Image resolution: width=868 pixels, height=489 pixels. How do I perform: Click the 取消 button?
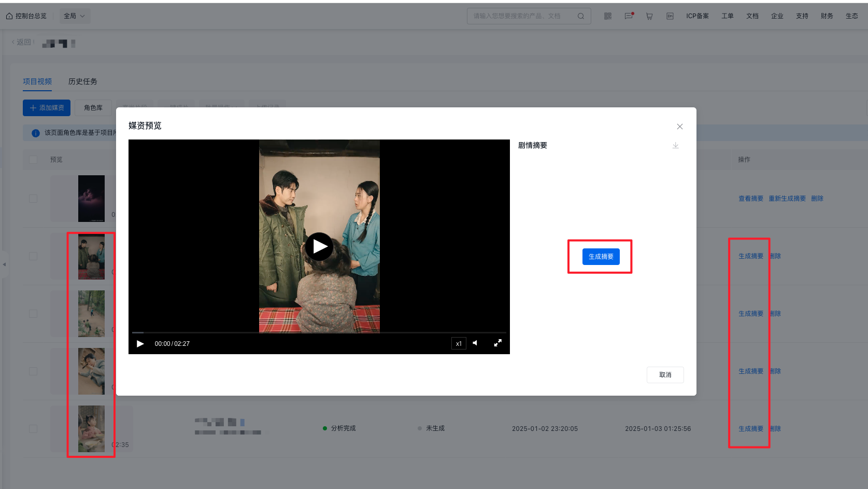click(665, 375)
